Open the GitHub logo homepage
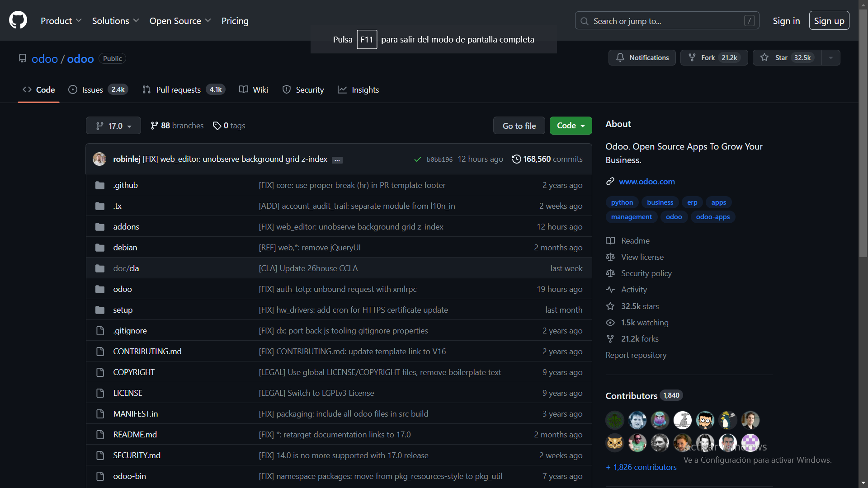The image size is (868, 488). [x=18, y=20]
